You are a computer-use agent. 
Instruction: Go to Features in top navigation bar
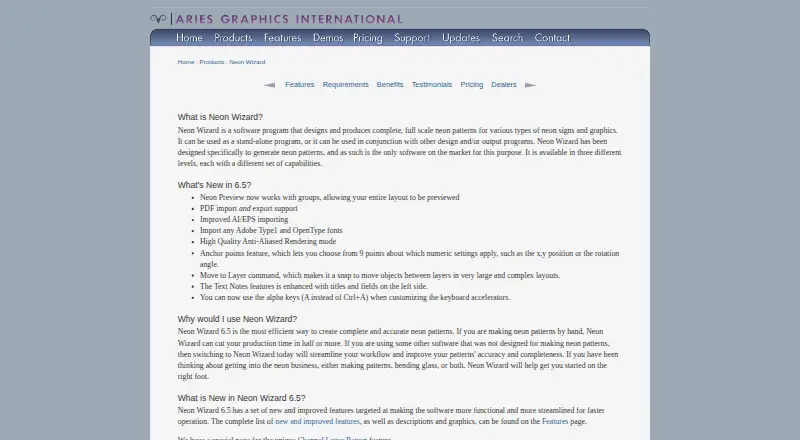point(283,38)
